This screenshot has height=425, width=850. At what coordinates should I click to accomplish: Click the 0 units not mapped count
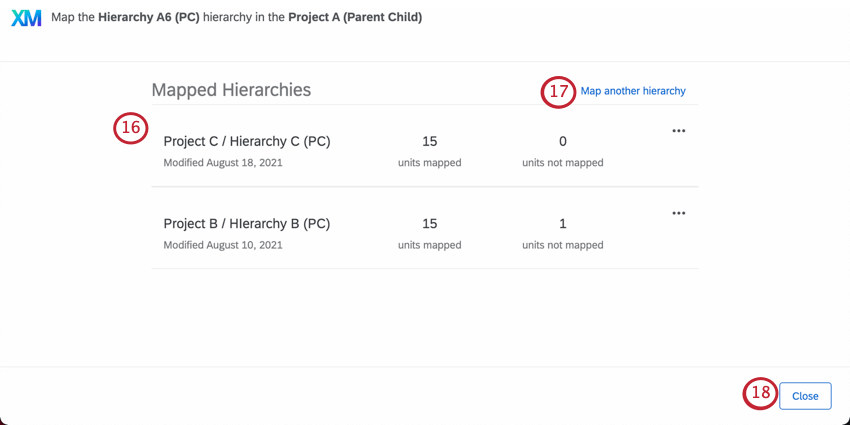[562, 142]
